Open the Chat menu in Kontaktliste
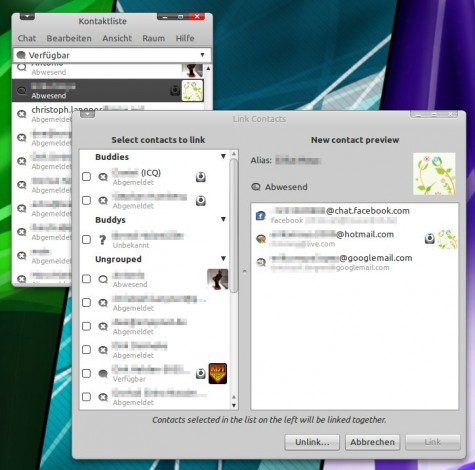475x470 pixels. 27,38
